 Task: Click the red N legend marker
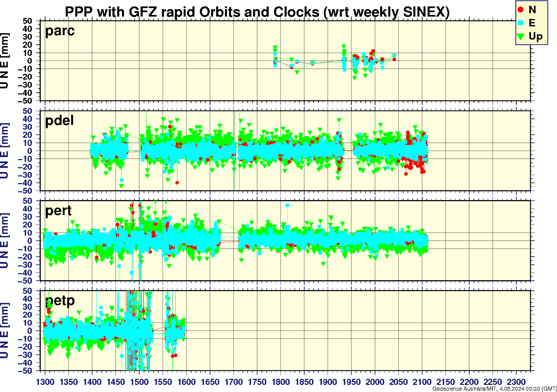coord(521,9)
